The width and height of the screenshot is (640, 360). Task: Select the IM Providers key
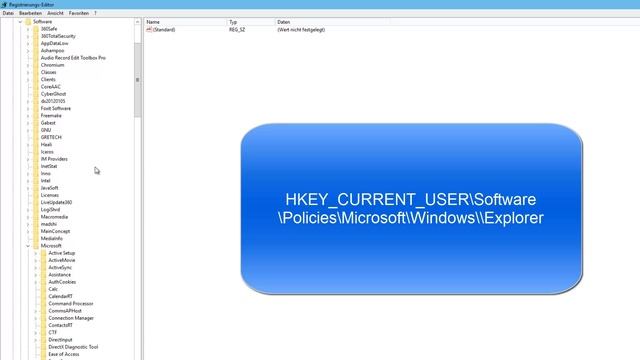[x=54, y=159]
